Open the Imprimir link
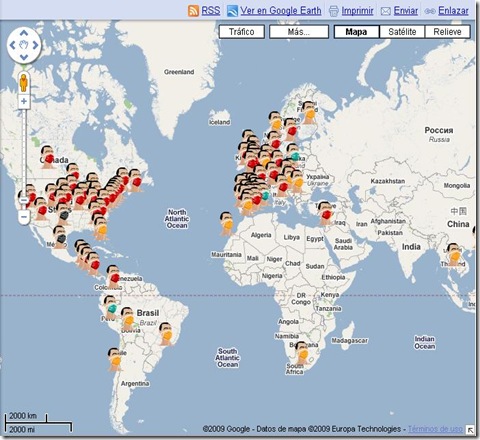 [357, 10]
